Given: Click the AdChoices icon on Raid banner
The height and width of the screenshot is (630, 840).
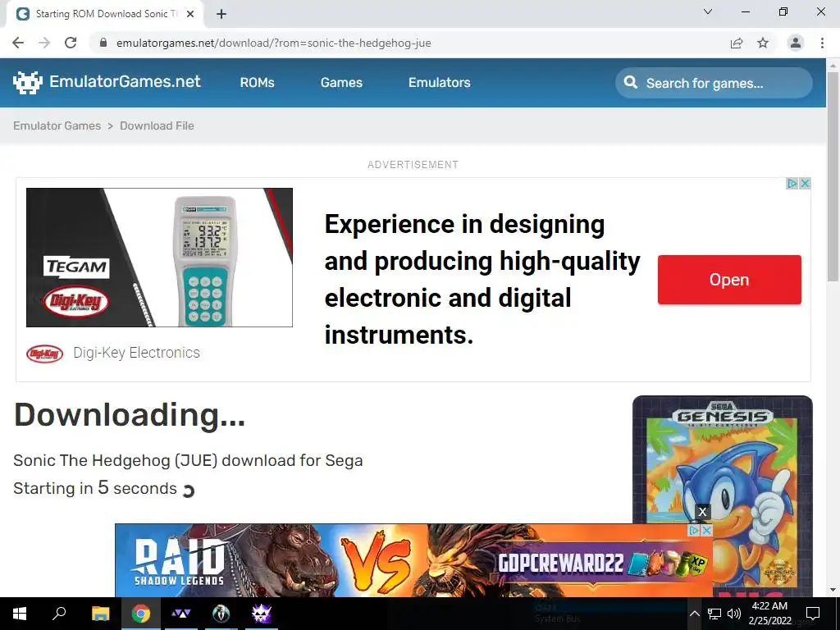Looking at the screenshot, I should [694, 531].
